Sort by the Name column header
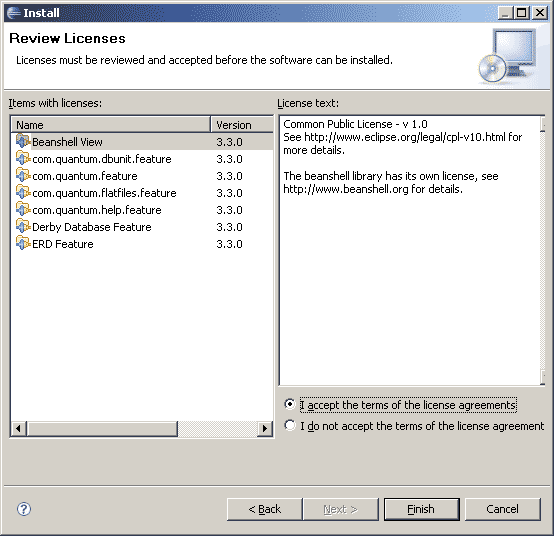Image resolution: width=554 pixels, height=536 pixels. (111, 125)
